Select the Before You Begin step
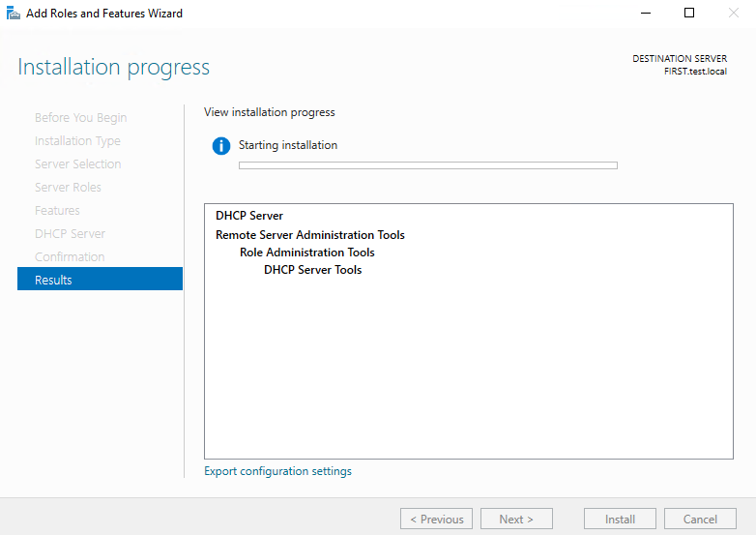The image size is (756, 535). coord(81,118)
